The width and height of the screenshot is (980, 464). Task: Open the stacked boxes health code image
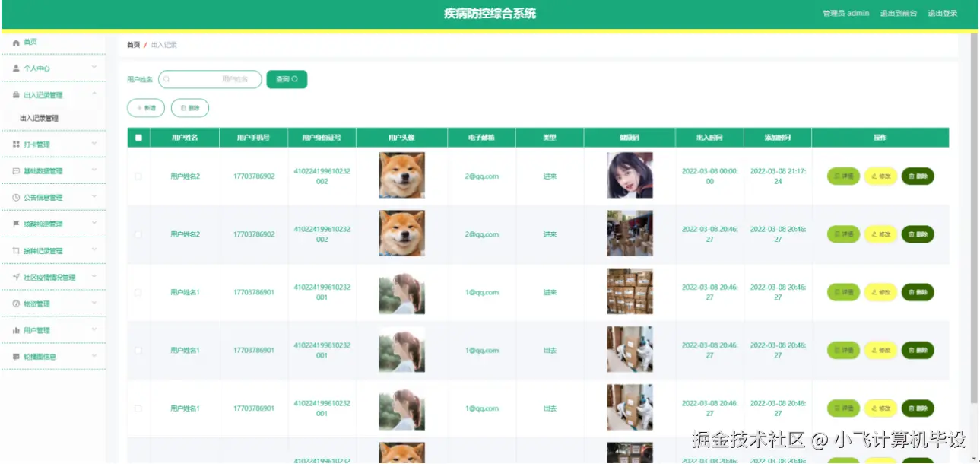click(x=630, y=292)
